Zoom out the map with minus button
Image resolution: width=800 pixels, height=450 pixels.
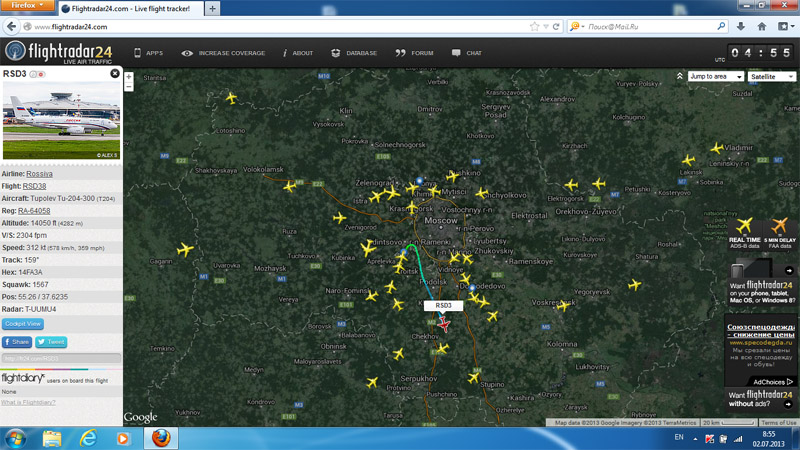(129, 87)
